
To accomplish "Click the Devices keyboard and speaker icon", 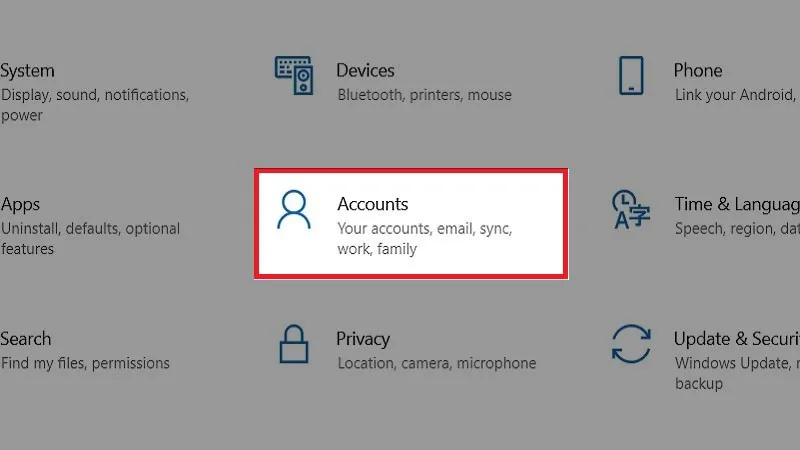I will click(294, 76).
